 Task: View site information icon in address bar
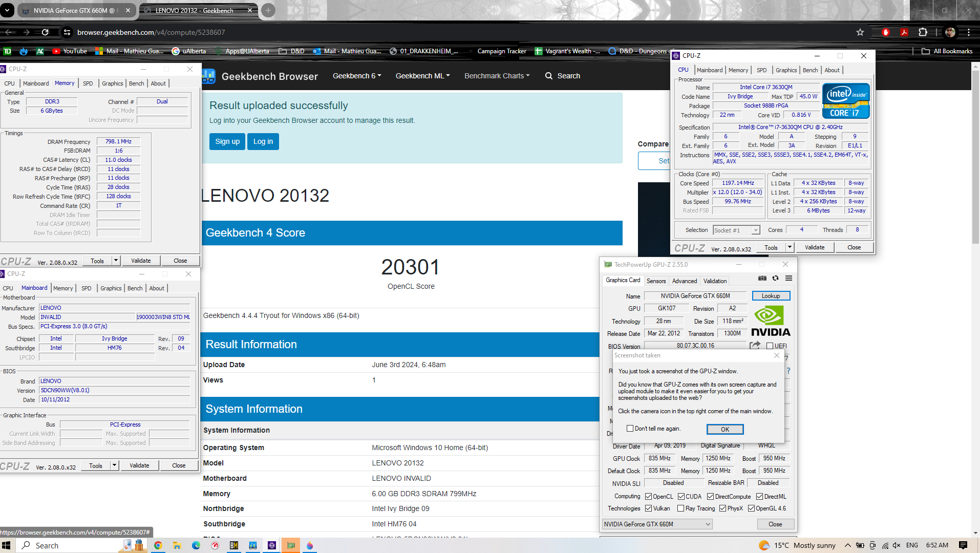[67, 32]
